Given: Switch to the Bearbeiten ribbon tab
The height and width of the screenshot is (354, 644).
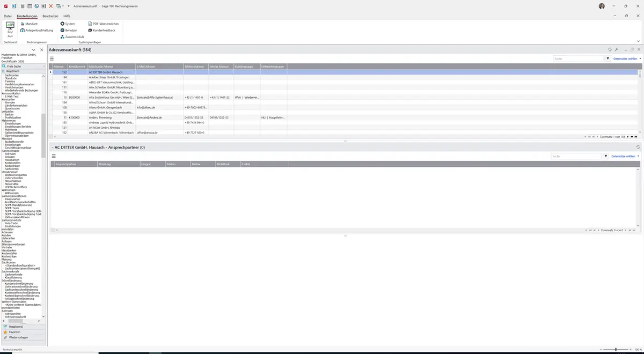Looking at the screenshot, I should [x=50, y=16].
